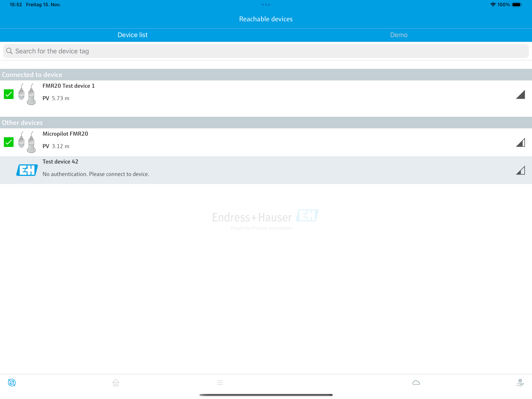Click green status check of FMR20 Test device 1
The width and height of the screenshot is (532, 399).
tap(9, 94)
